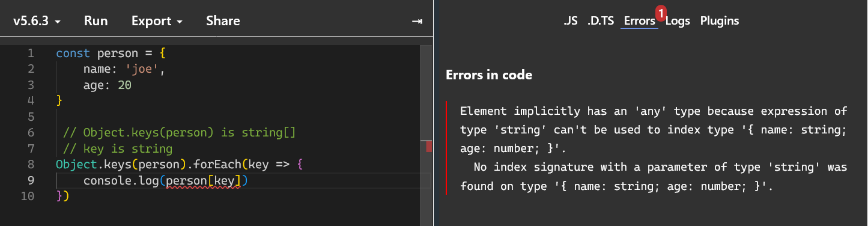
Task: Switch to the .JS tab
Action: (x=571, y=21)
